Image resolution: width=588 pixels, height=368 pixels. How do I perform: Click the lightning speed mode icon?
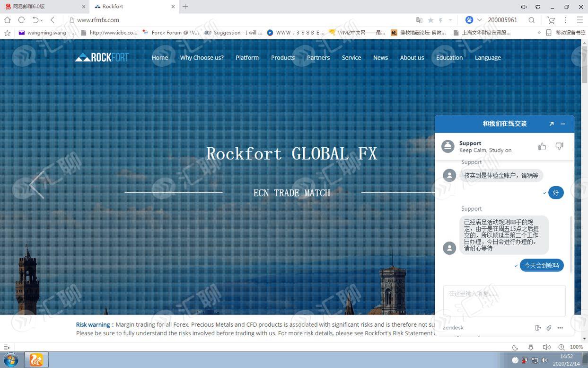[x=441, y=20]
